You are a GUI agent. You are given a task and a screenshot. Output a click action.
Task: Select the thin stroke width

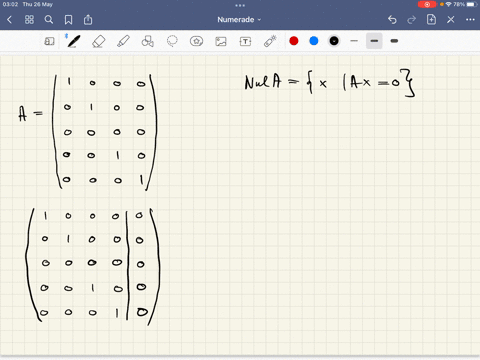354,41
